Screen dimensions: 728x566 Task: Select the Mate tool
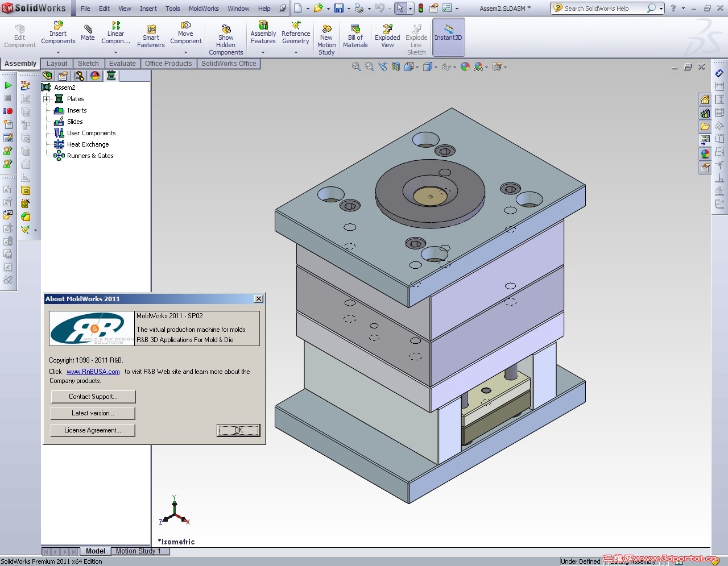88,32
